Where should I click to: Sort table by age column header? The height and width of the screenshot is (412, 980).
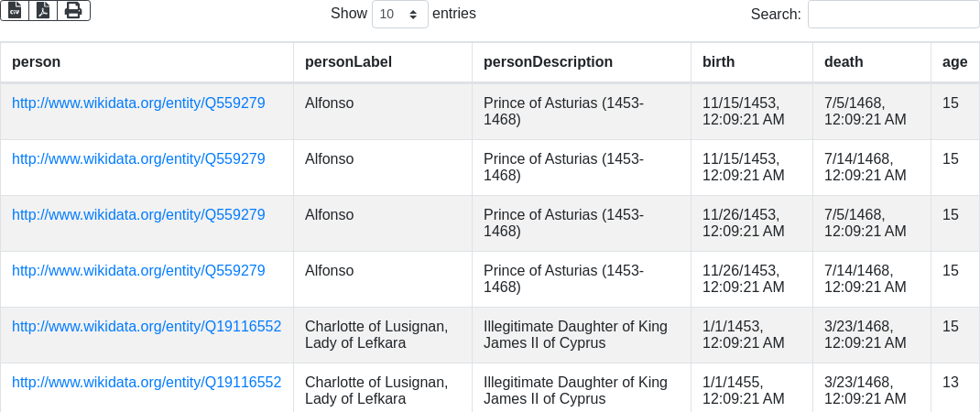pyautogui.click(x=954, y=62)
